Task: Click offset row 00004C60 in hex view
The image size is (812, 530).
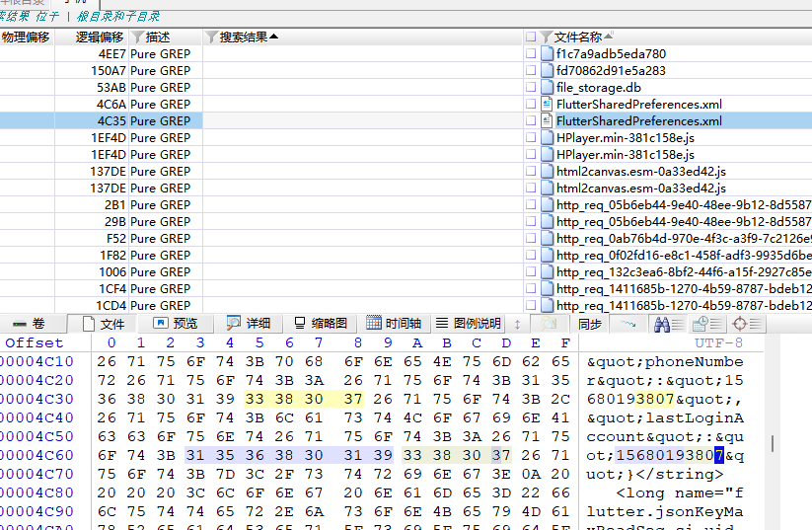Action: 37,455
